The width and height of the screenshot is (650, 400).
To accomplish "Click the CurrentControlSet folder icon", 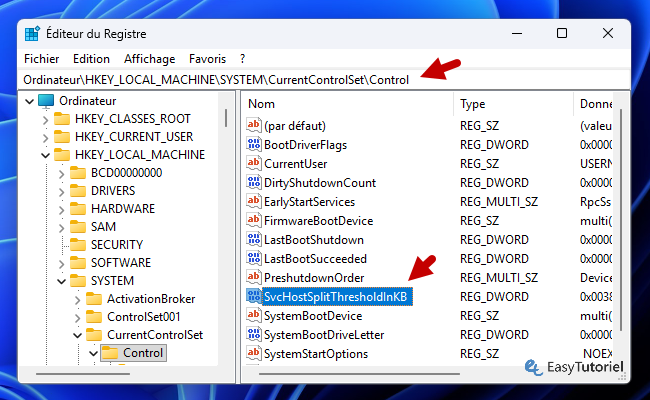I will tap(94, 335).
